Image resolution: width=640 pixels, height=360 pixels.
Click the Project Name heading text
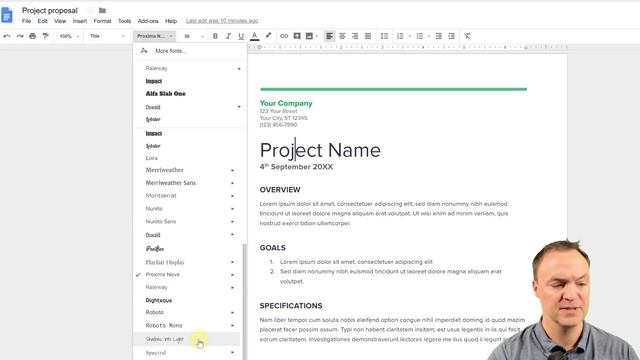tap(320, 150)
